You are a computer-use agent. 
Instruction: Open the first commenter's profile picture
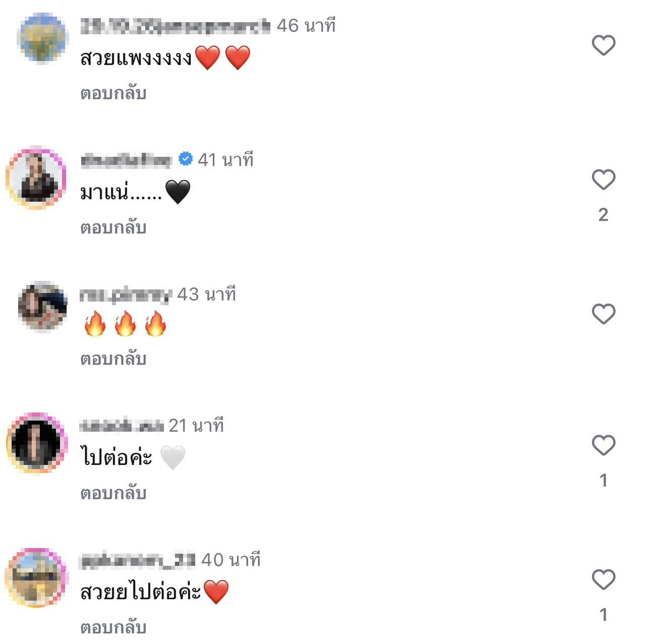coord(42,38)
